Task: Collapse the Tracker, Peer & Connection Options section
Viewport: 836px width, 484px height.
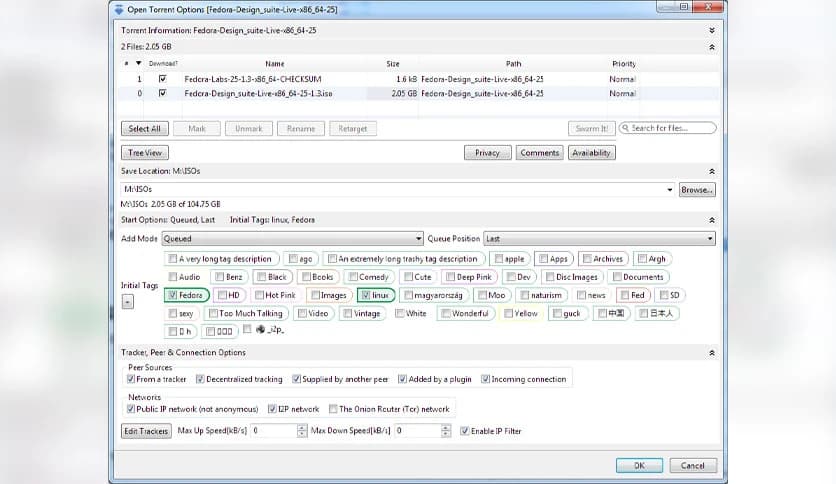Action: (712, 353)
